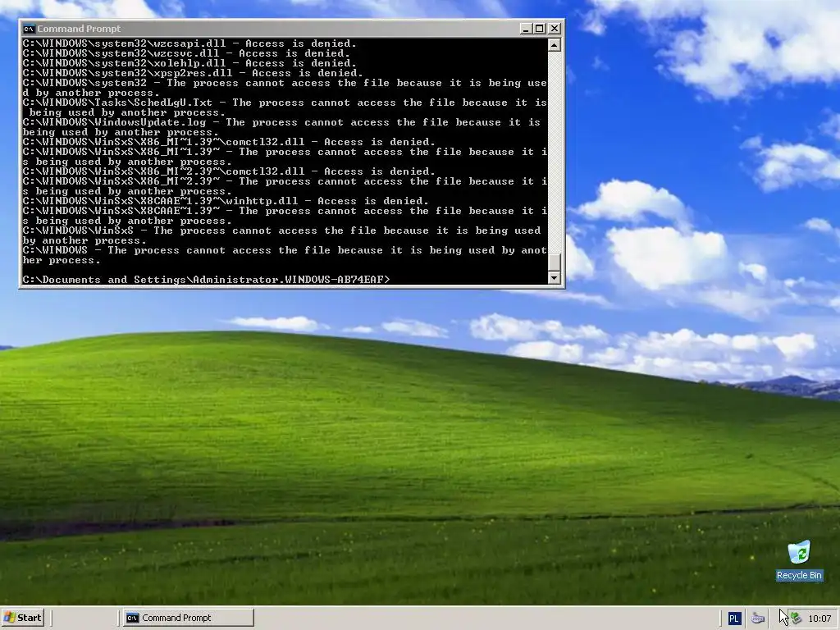Viewport: 840px width, 630px height.
Task: Select the Recycle Bin desktop icon
Action: click(799, 560)
